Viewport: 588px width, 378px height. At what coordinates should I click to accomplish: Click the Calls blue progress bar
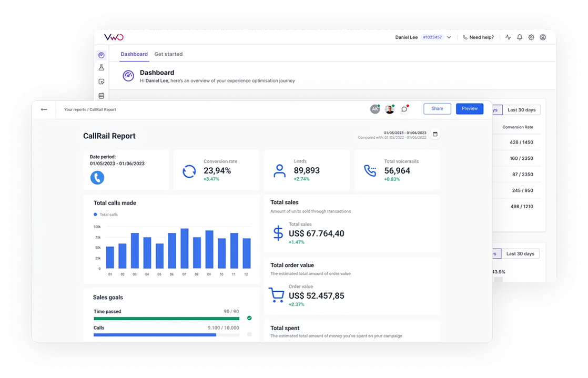pos(155,335)
